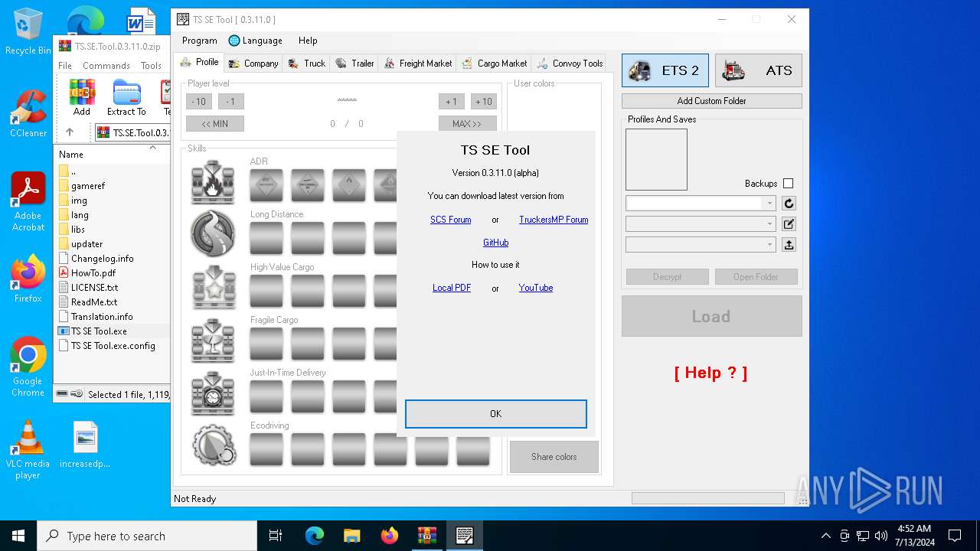Click the Add Custom Folder button

click(x=712, y=101)
